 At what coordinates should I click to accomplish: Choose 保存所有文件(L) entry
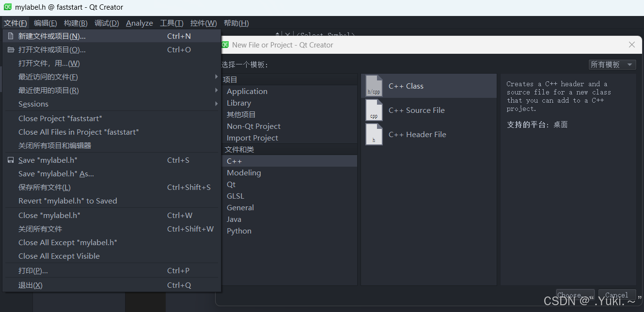(x=112, y=187)
